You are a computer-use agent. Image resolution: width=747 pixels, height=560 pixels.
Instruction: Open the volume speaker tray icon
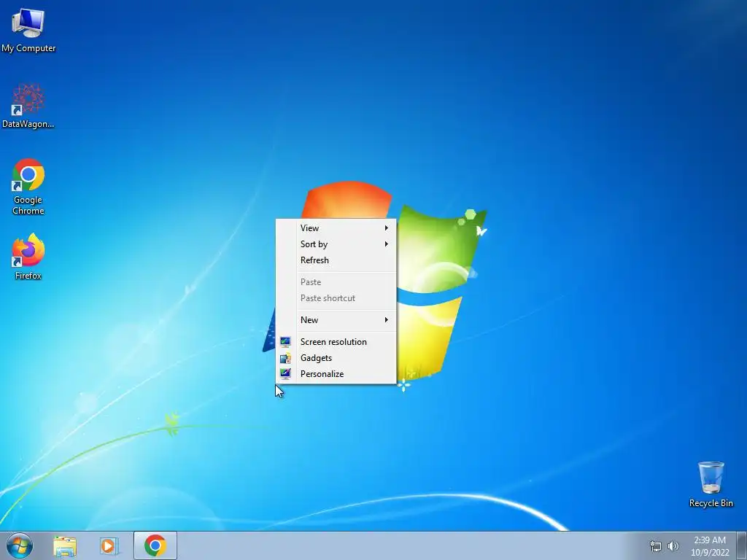673,546
